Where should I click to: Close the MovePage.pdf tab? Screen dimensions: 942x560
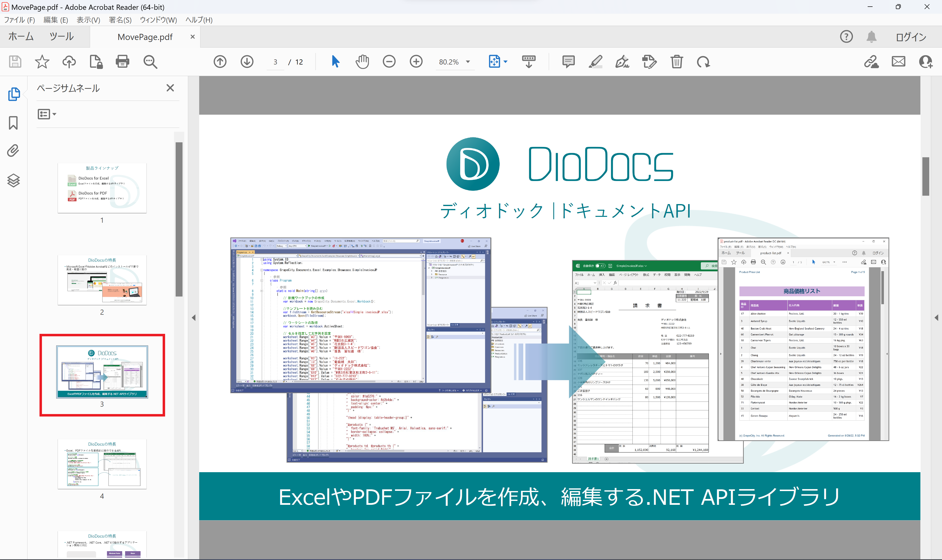(193, 37)
